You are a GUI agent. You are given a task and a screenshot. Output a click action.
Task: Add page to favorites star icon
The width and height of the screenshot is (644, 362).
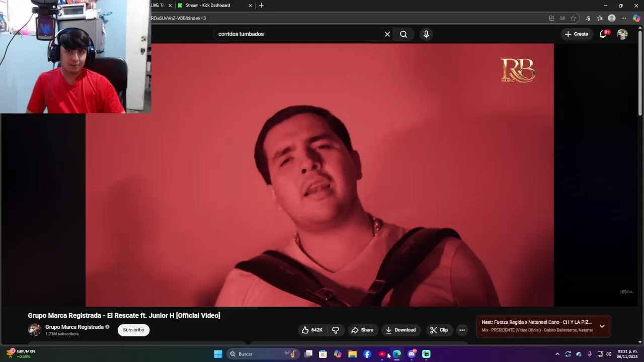573,18
